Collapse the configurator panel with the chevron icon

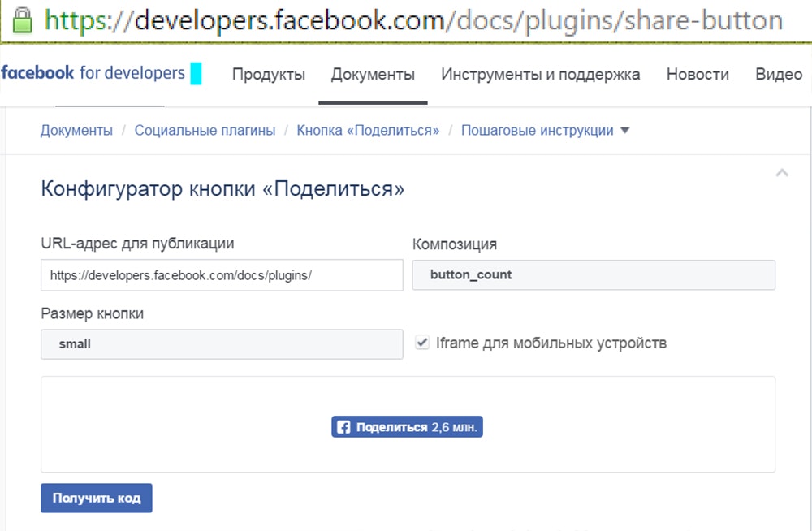(782, 171)
